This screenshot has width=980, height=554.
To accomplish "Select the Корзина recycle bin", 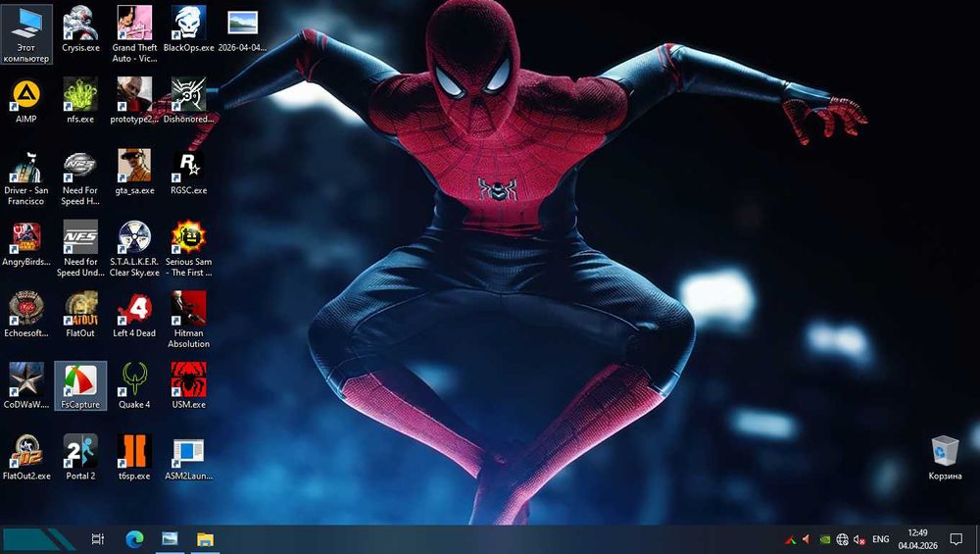I will 945,457.
